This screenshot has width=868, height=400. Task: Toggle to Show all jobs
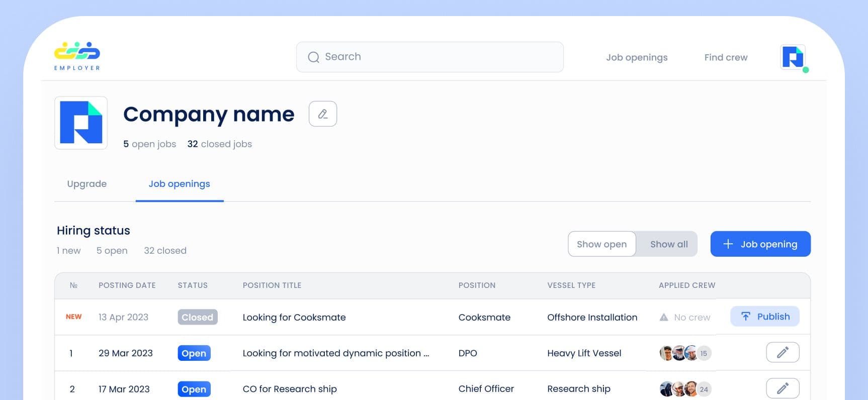pos(668,244)
